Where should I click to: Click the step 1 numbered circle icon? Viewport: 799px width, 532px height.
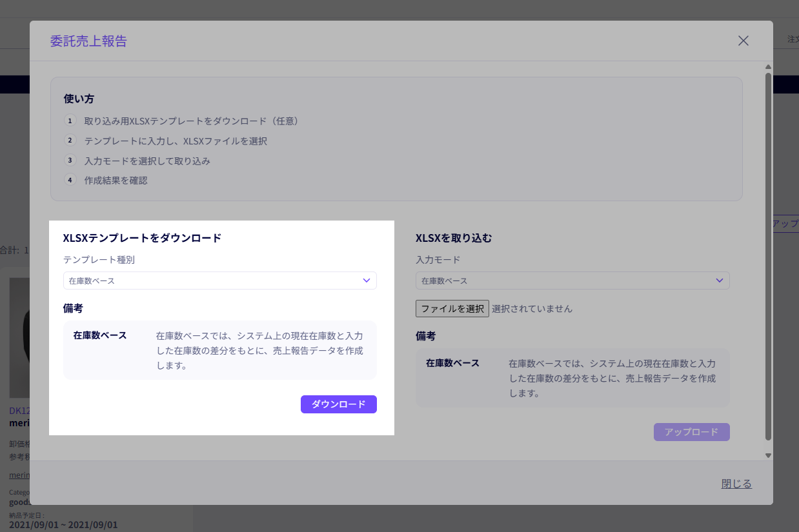pyautogui.click(x=70, y=121)
